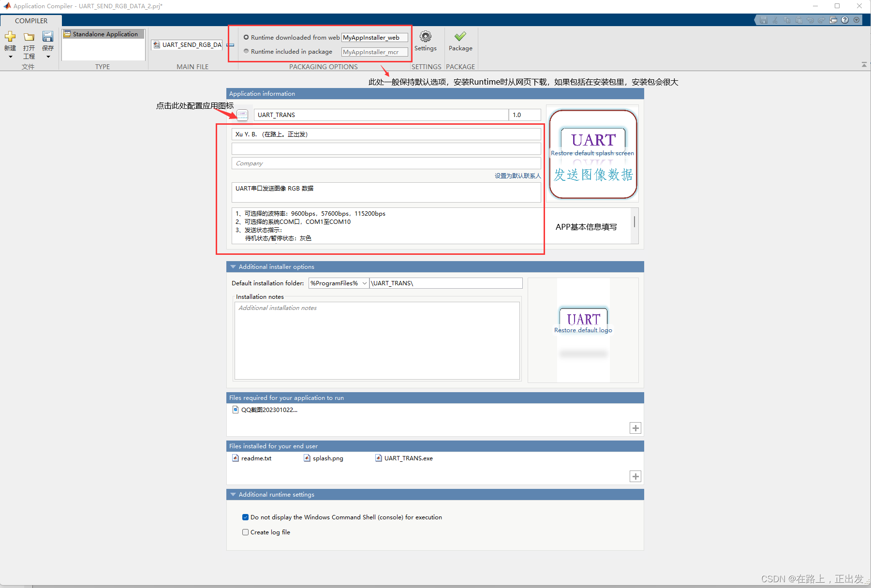Click the Additional installation notes text area
Image resolution: width=871 pixels, height=588 pixels.
tap(377, 340)
